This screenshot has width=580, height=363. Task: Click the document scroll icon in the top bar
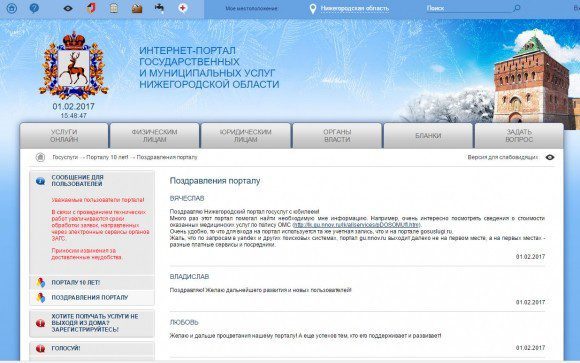pos(114,8)
